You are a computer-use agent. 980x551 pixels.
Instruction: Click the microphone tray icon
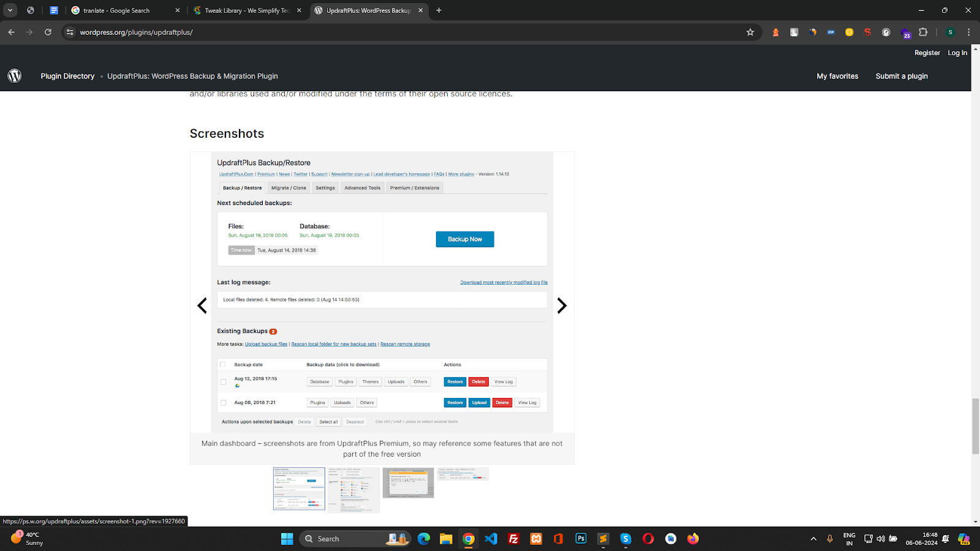[x=830, y=539]
